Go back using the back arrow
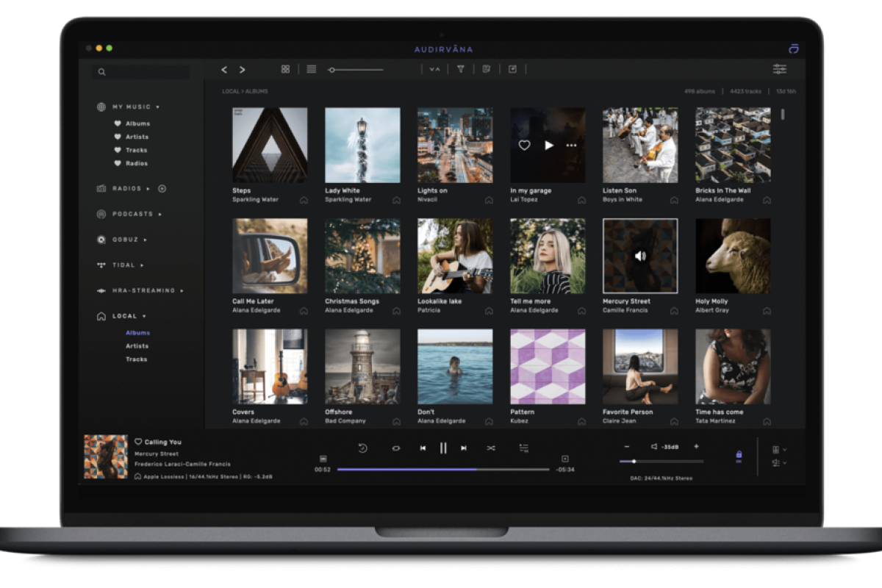 click(224, 70)
